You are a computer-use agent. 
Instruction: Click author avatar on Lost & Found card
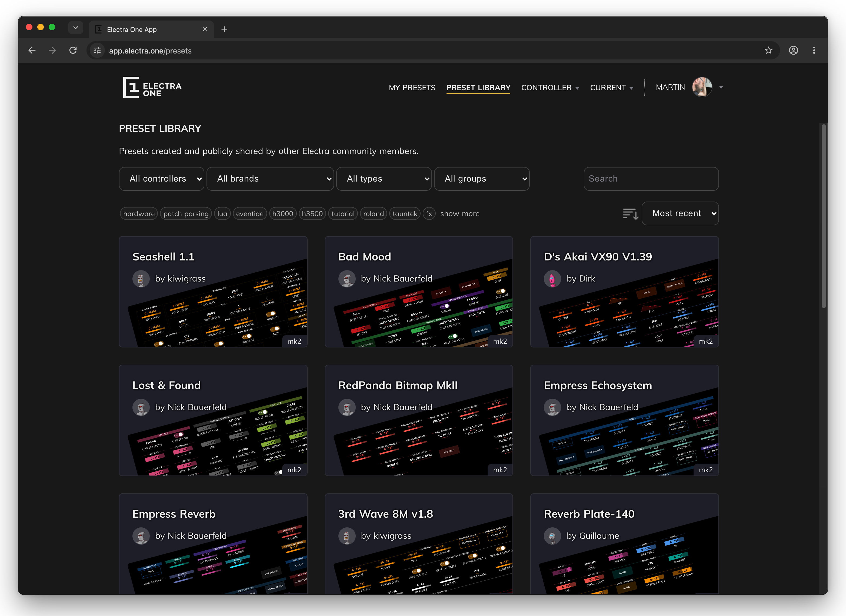[141, 407]
